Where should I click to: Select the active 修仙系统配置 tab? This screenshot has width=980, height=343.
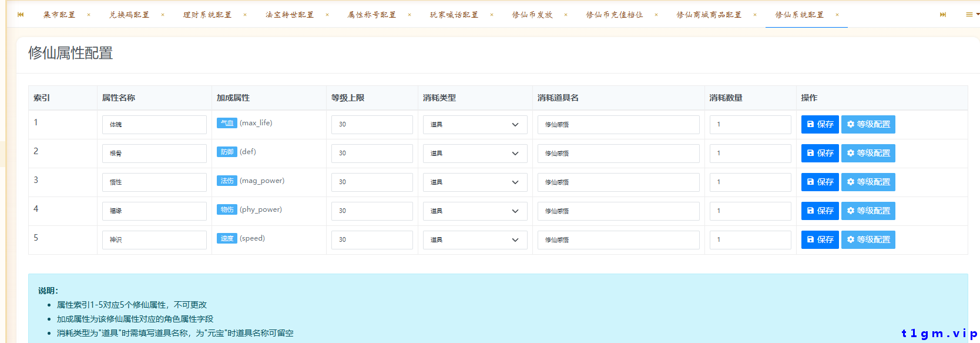(x=800, y=15)
